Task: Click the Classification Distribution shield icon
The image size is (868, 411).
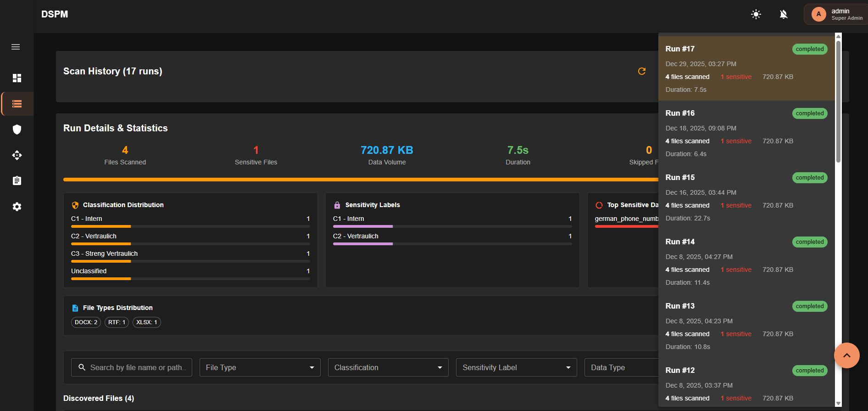Action: pos(75,205)
